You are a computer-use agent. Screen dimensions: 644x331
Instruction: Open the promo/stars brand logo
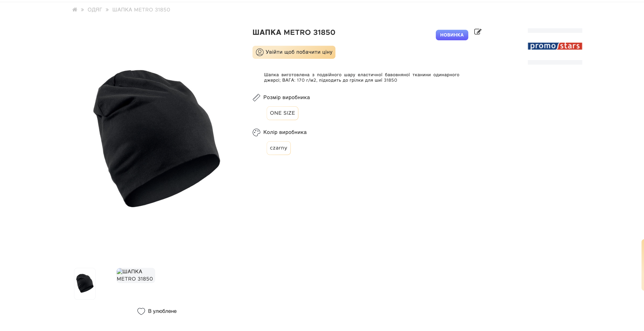click(x=555, y=46)
